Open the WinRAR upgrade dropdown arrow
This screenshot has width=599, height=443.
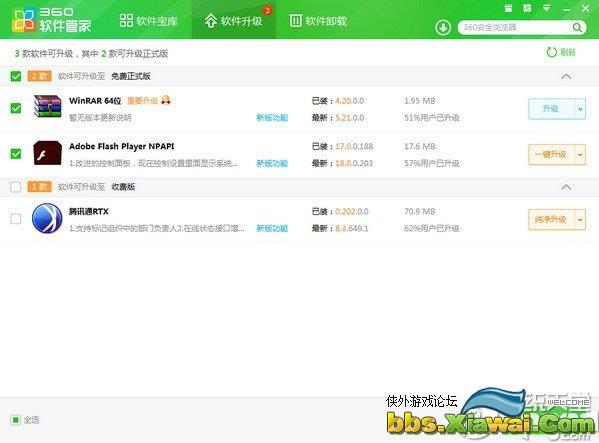(x=580, y=109)
